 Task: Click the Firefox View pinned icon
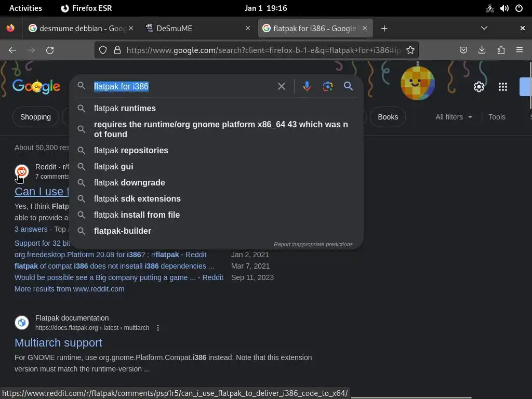click(x=10, y=28)
